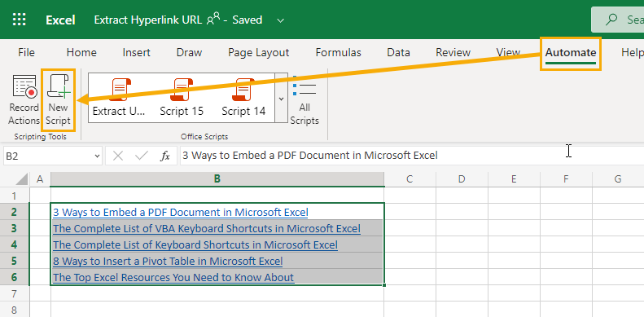644x317 pixels.
Task: Select the Automate tab
Action: click(571, 53)
